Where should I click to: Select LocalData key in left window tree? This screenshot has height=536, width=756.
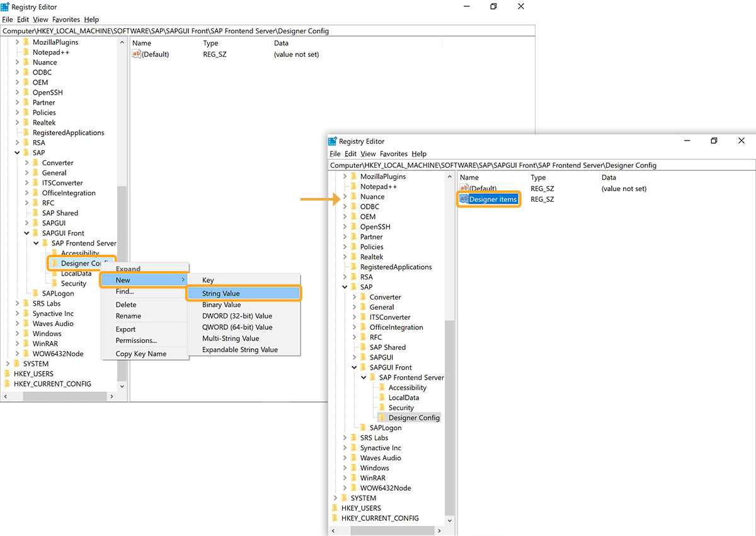tap(76, 274)
